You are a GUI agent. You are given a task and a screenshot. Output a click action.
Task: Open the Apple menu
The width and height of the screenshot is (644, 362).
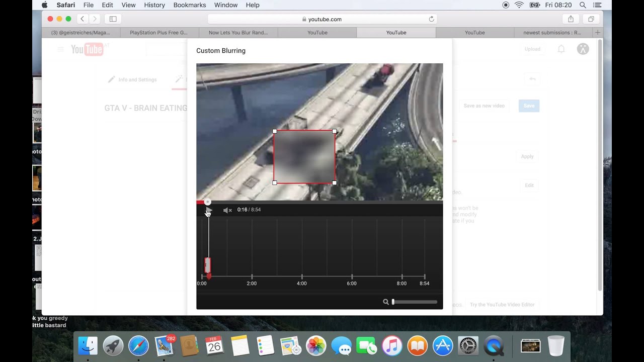click(x=44, y=5)
